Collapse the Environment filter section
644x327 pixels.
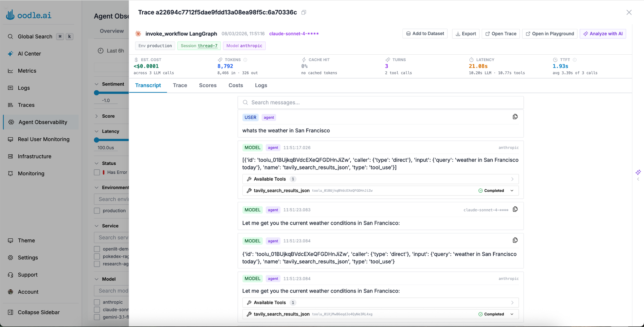[x=96, y=187]
